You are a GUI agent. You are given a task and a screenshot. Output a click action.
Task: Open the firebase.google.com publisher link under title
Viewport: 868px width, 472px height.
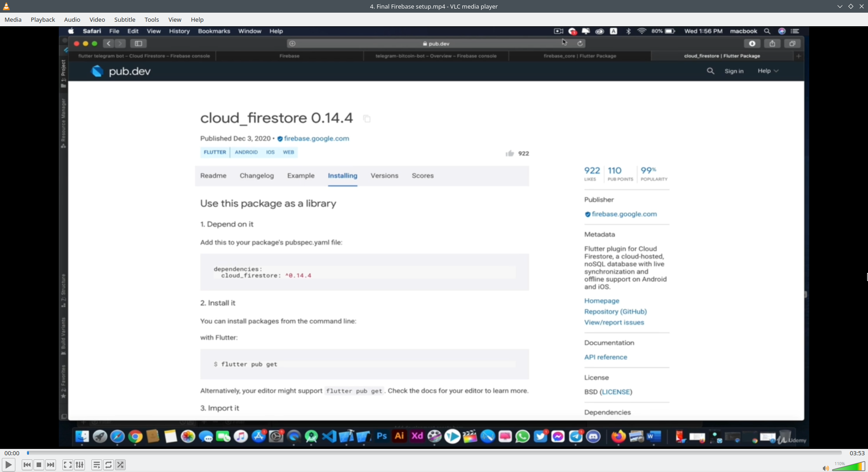tap(316, 138)
